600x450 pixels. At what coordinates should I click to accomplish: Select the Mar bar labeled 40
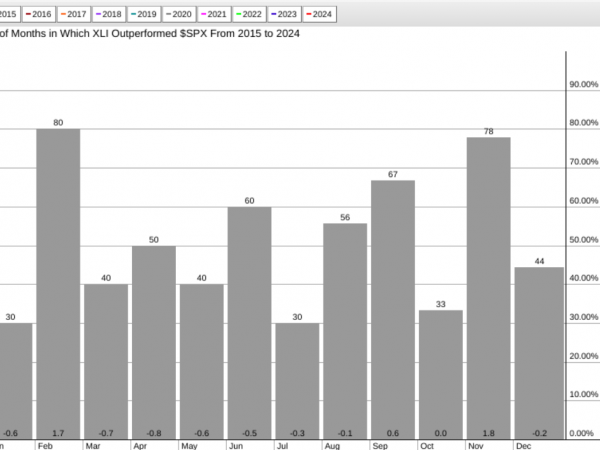(106, 362)
